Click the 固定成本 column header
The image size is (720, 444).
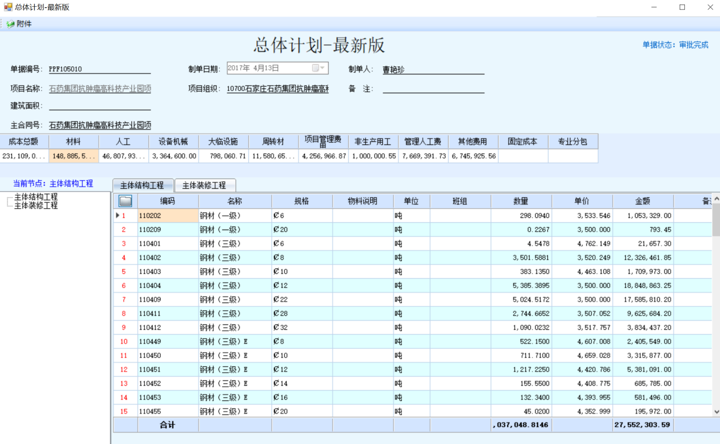[523, 141]
